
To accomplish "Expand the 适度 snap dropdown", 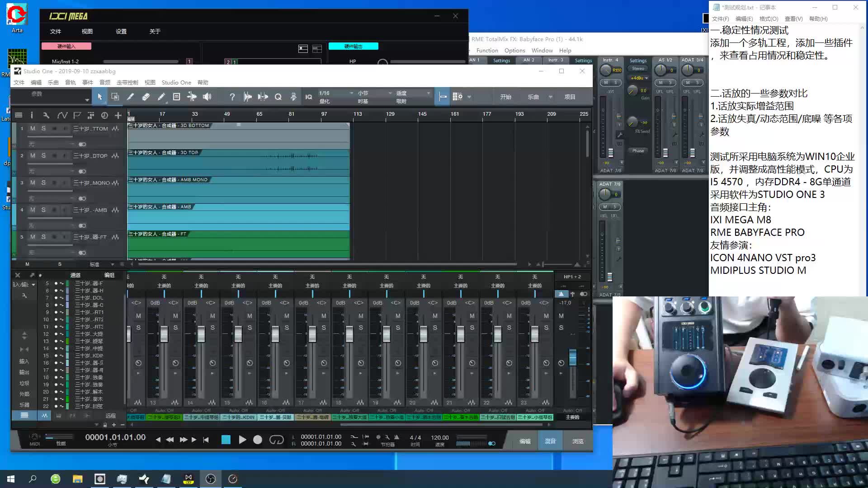I will click(428, 93).
